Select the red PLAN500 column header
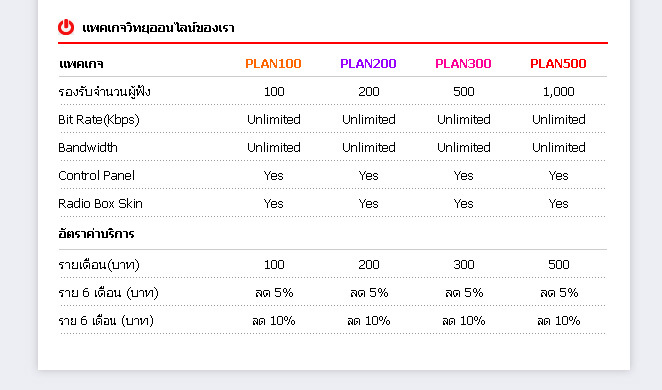This screenshot has height=390, width=662. click(x=558, y=64)
